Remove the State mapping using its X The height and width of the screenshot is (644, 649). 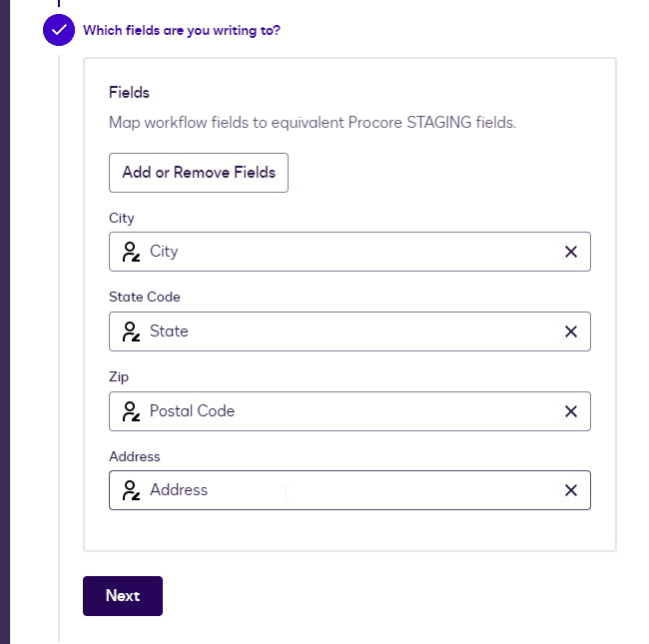tap(571, 331)
